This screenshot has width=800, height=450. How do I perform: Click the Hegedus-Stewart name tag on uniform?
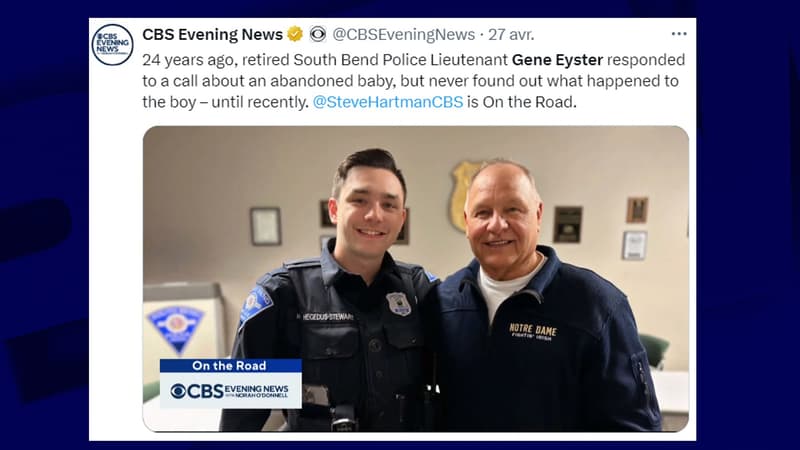tap(327, 317)
